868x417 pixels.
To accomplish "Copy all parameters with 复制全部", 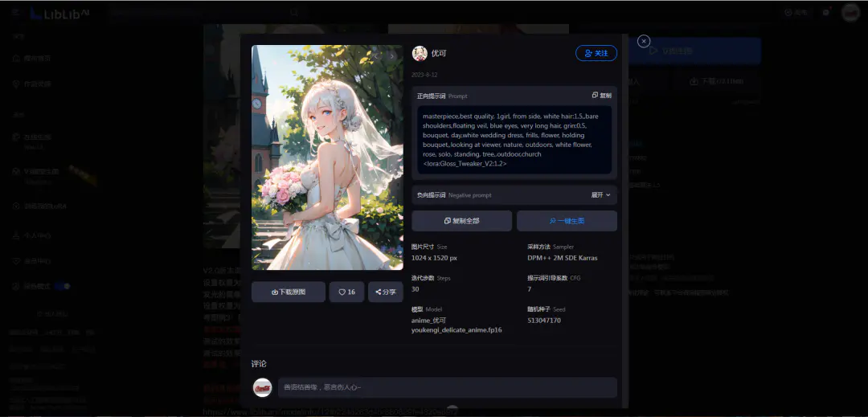I will tap(461, 221).
